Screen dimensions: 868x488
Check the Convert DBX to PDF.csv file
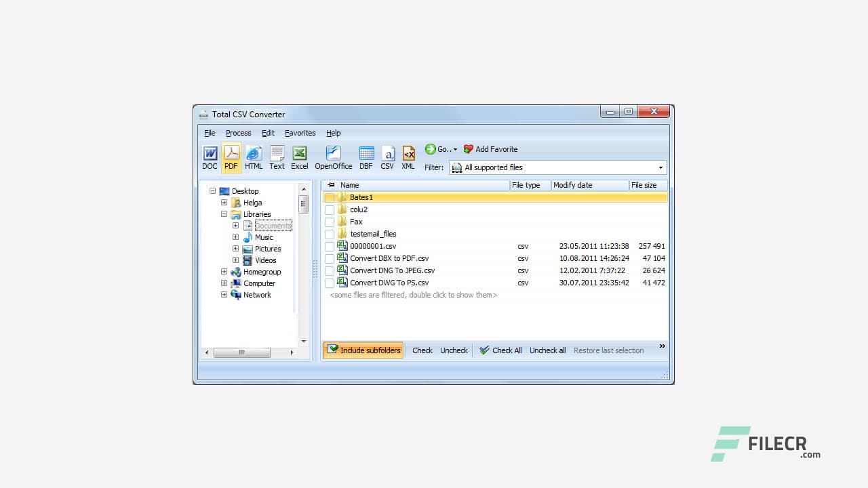[330, 258]
